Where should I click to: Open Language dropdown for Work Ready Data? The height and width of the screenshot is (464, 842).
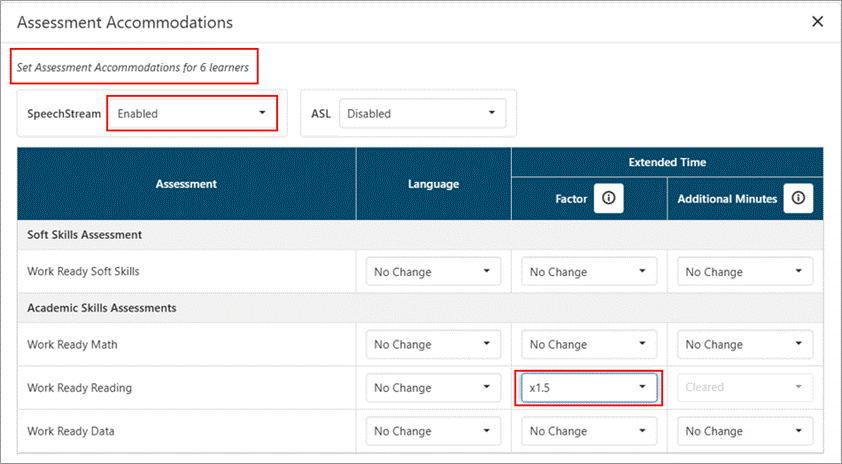point(433,431)
